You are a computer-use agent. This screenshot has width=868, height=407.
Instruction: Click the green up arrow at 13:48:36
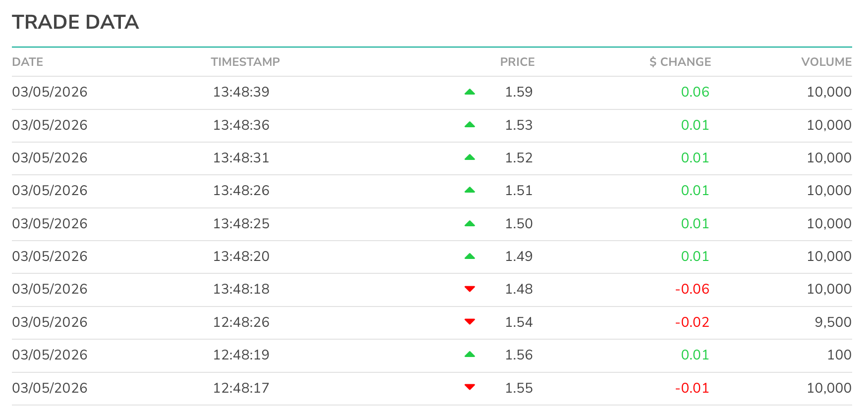tap(470, 125)
